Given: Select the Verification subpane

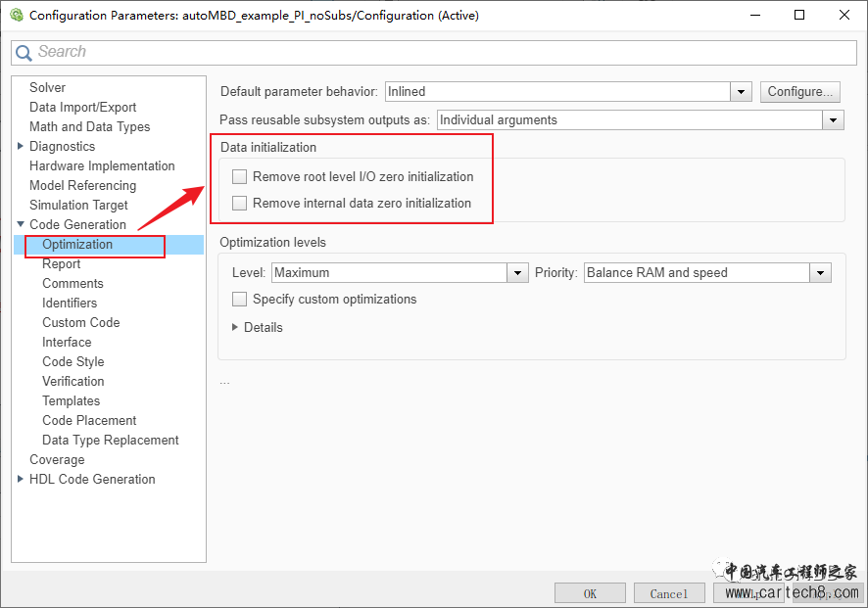Looking at the screenshot, I should tap(73, 381).
